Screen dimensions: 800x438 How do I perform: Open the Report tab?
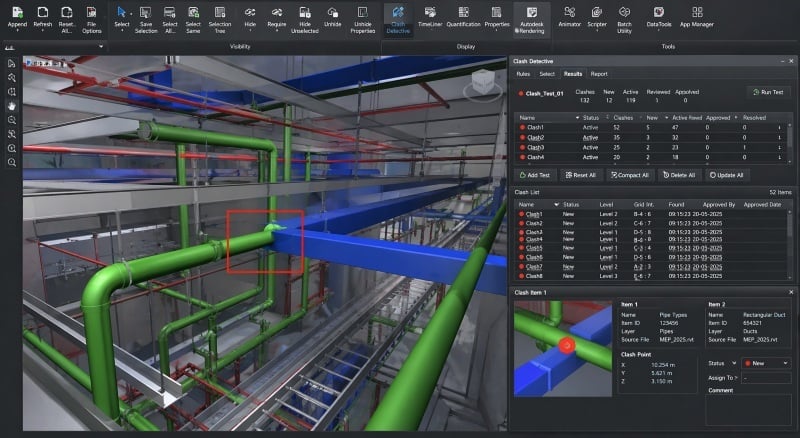(599, 74)
